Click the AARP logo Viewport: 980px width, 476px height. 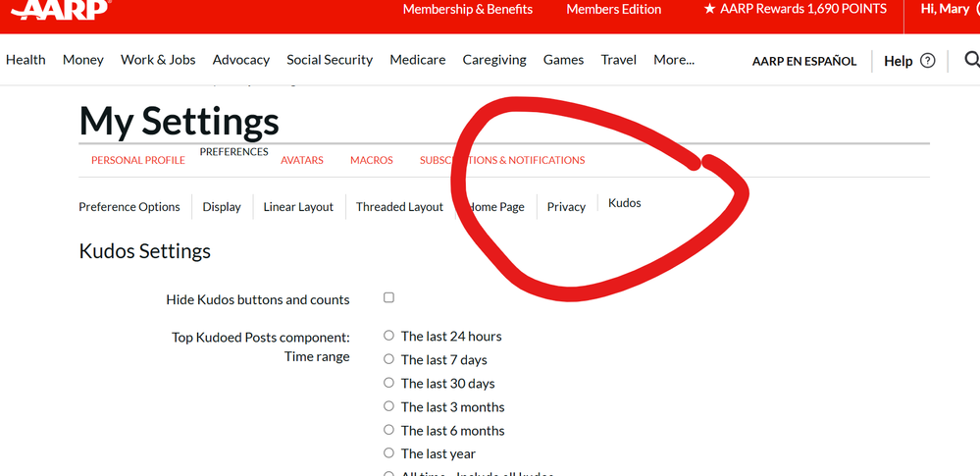[x=59, y=10]
